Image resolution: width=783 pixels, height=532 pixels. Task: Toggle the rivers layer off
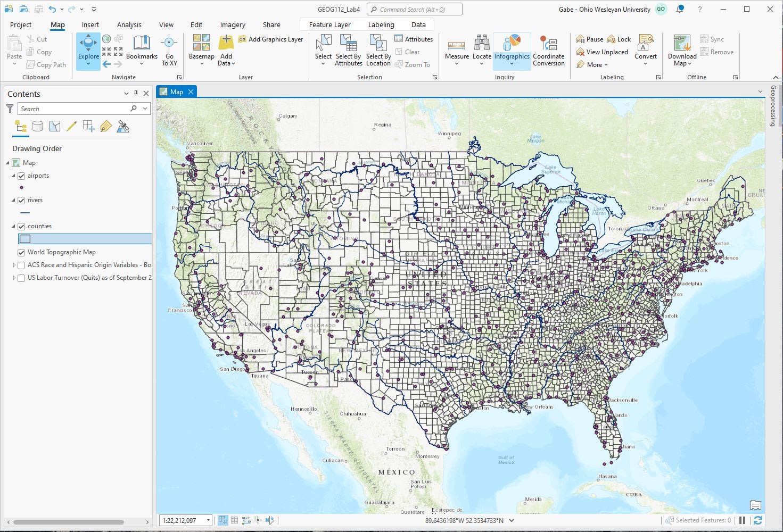(21, 200)
